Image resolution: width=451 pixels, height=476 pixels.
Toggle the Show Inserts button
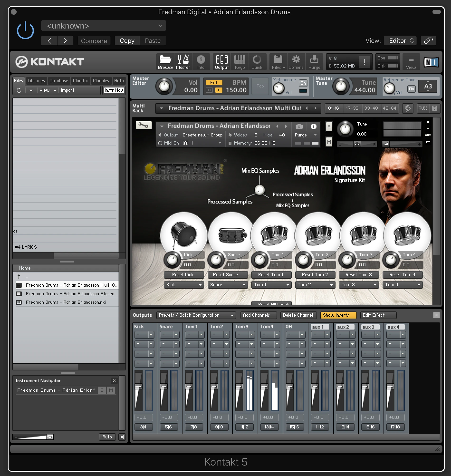[x=338, y=315]
